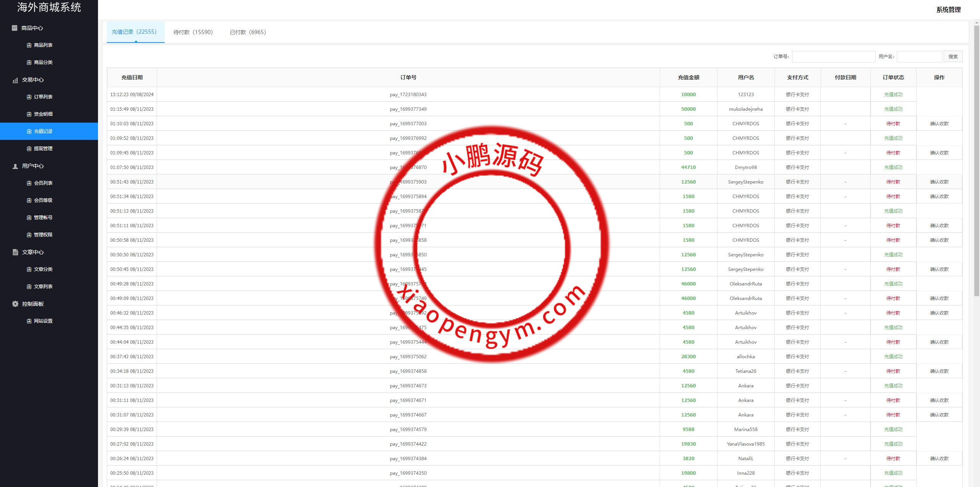Collapse the 交易中心 menu group
Image resolution: width=980 pixels, height=487 pixels.
pyautogui.click(x=33, y=80)
